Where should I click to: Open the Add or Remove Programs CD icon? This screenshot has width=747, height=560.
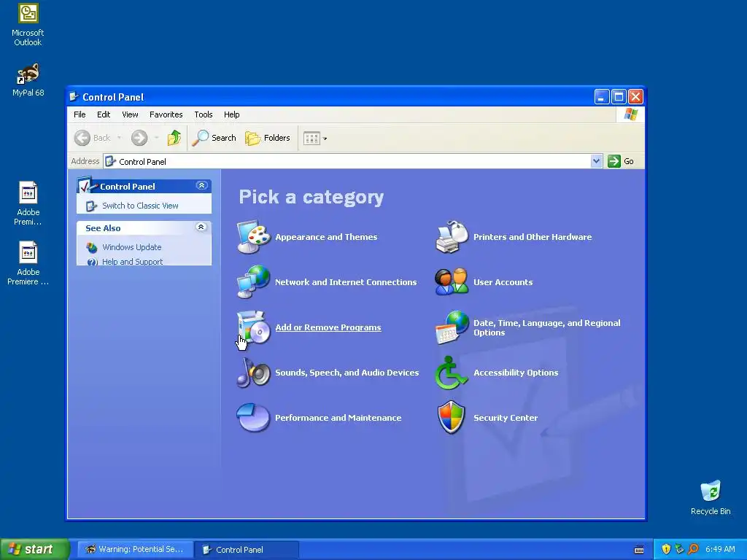coord(254,327)
